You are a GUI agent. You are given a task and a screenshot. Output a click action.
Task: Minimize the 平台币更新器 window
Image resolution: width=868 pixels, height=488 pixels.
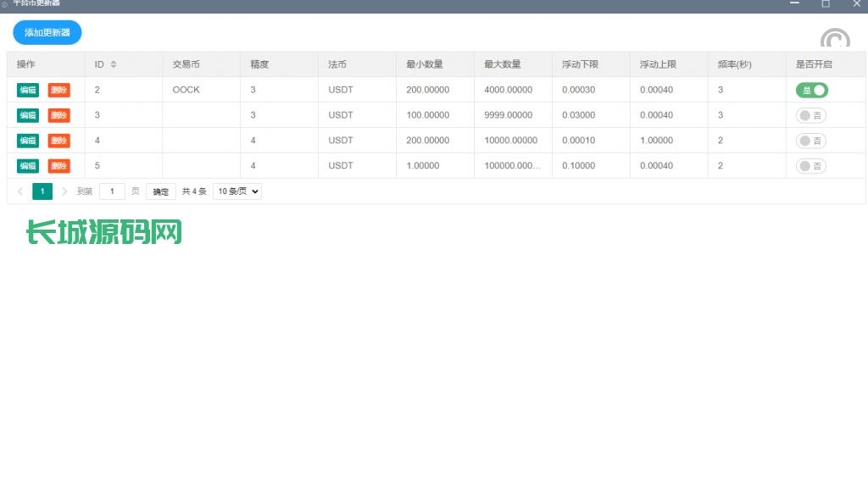[794, 3]
